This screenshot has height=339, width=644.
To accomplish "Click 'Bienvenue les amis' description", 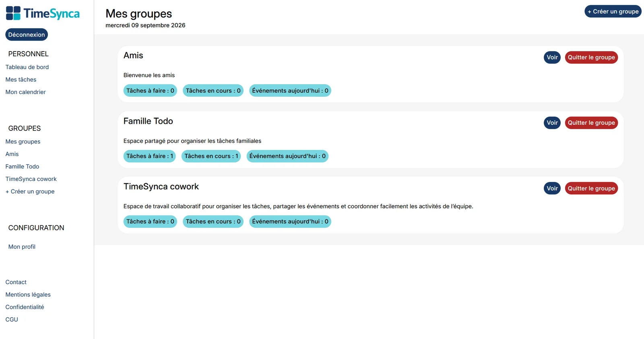I will (149, 75).
